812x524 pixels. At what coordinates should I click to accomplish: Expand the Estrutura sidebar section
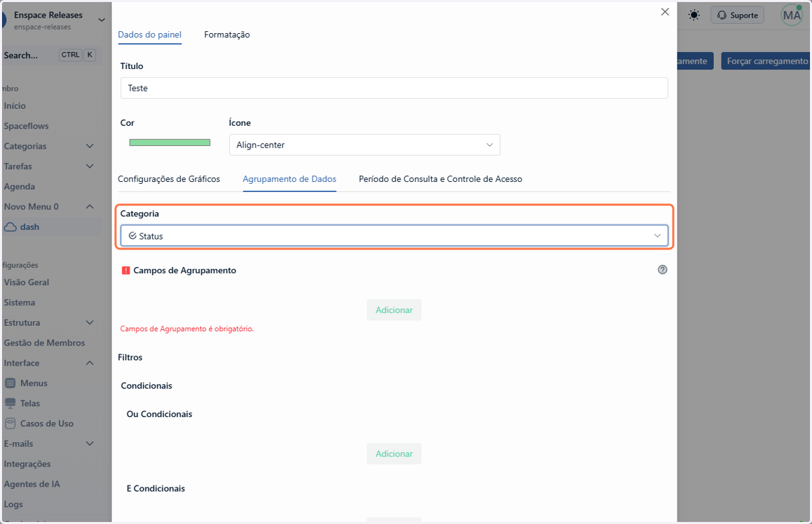[89, 323]
